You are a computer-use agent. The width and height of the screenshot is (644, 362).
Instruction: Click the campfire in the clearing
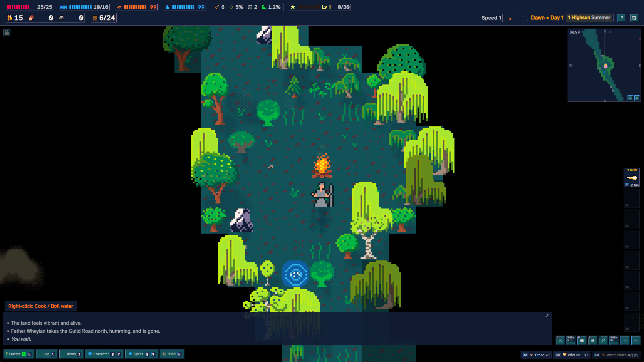[322, 166]
